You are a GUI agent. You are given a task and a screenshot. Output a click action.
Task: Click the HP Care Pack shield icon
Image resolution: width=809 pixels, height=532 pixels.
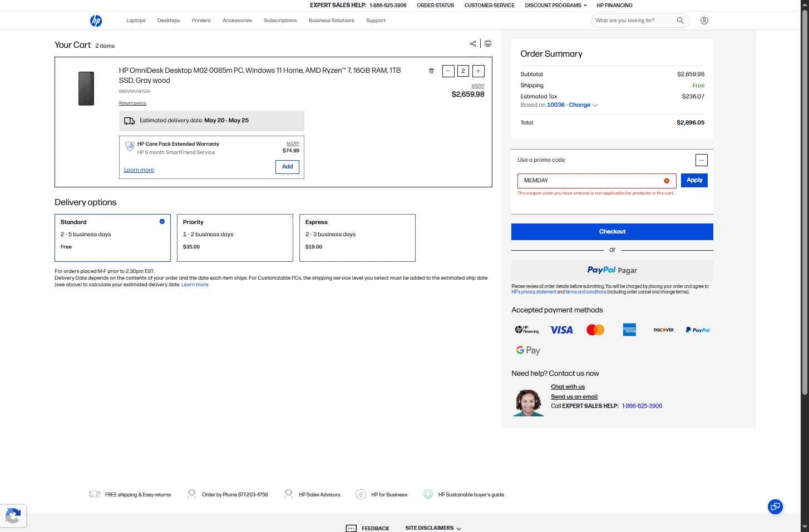click(130, 146)
